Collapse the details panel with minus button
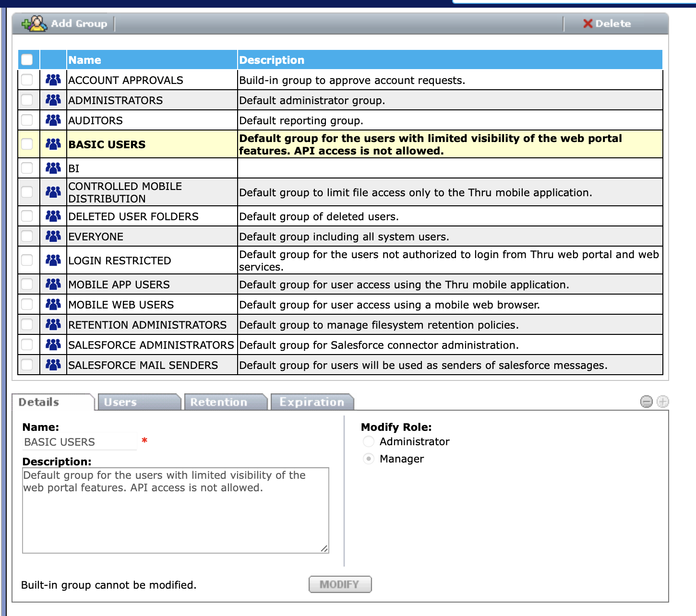 (647, 402)
